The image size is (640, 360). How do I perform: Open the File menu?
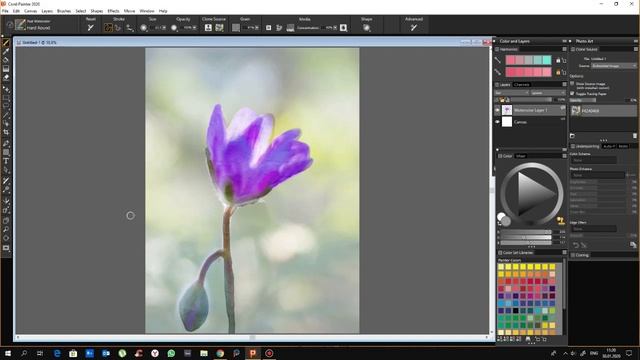coord(5,11)
